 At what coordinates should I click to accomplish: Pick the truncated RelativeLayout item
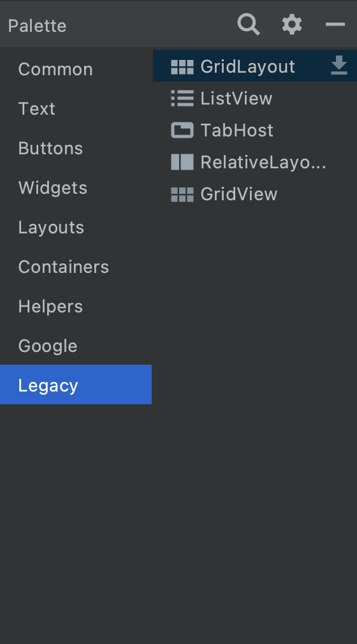point(255,162)
